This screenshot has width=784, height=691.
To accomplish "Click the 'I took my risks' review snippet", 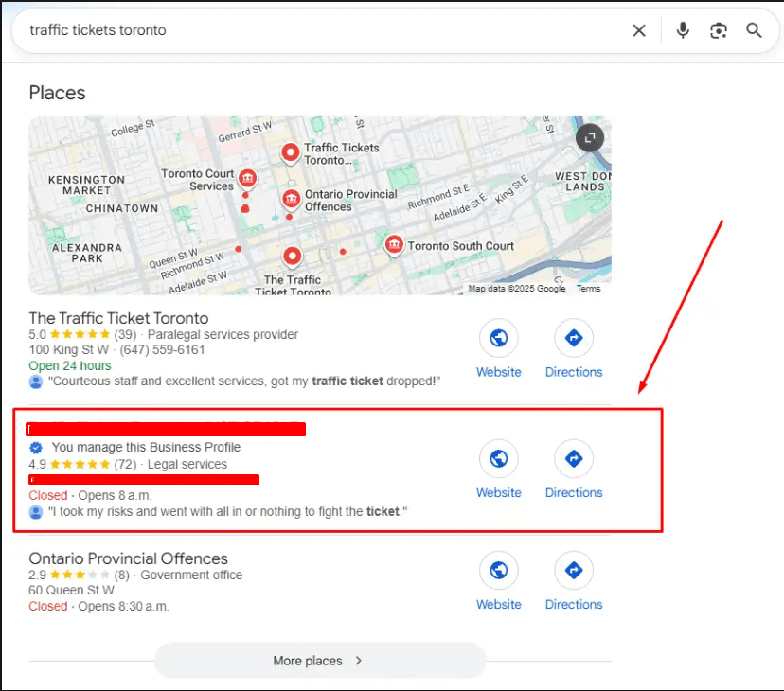I will 227,511.
